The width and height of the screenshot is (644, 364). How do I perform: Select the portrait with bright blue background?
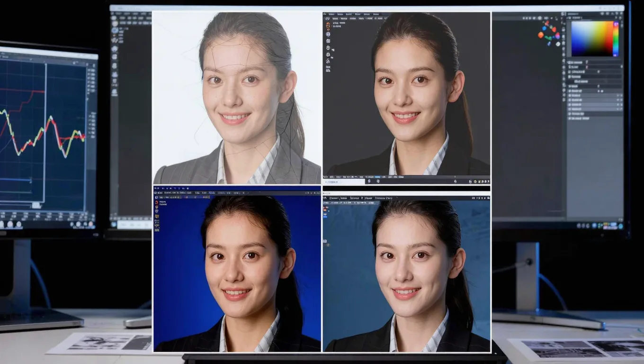point(237,269)
